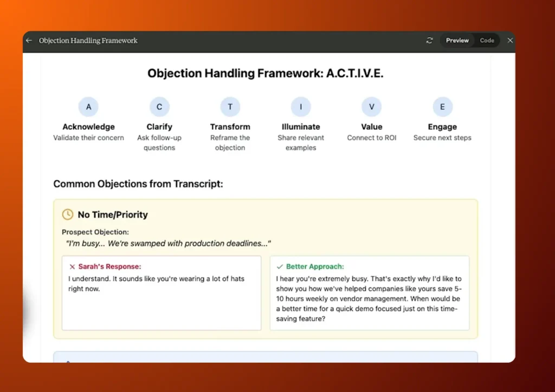Click the refresh icon in header

click(x=430, y=41)
